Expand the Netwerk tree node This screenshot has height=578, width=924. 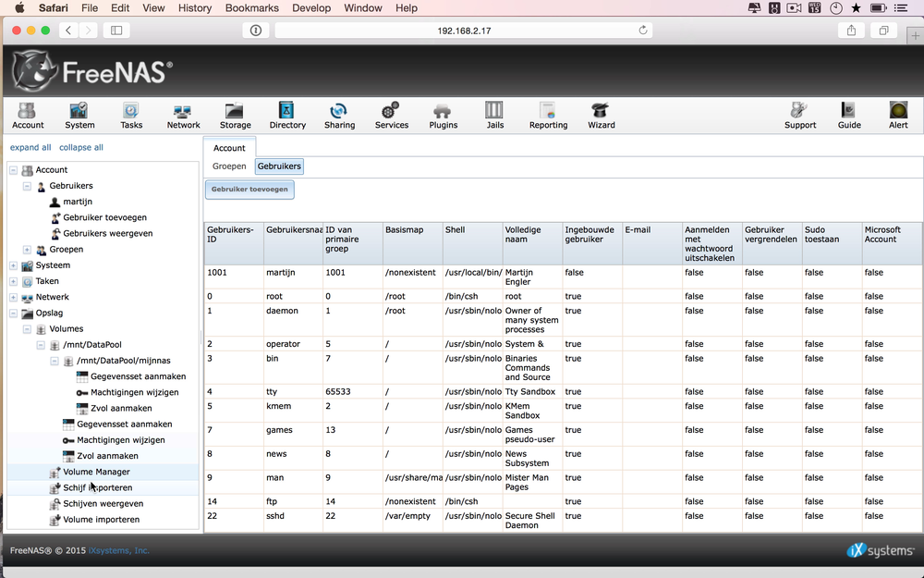(x=14, y=297)
